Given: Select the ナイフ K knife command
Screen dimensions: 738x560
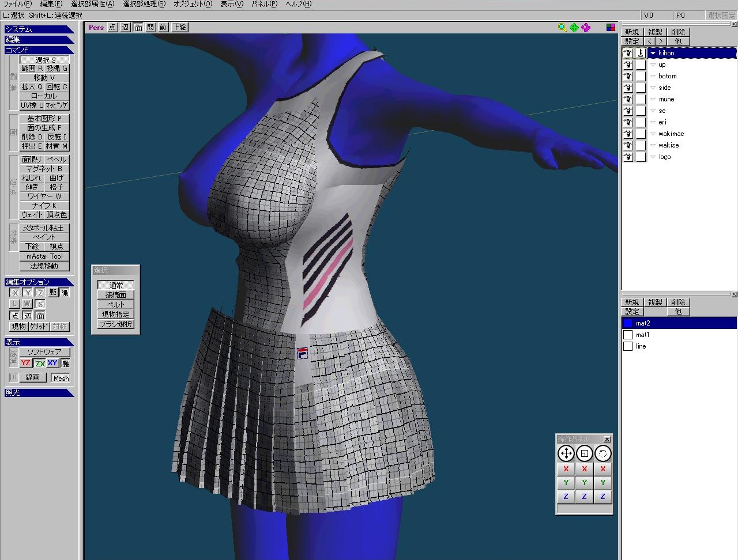Looking at the screenshot, I should [x=44, y=205].
